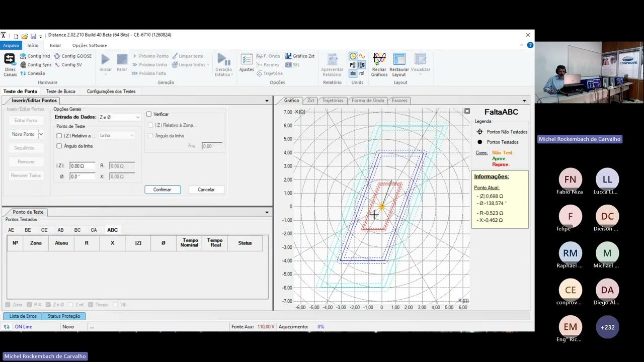The image size is (644, 362).
Task: Click the blue help question-mark icon
Action: 530,45
